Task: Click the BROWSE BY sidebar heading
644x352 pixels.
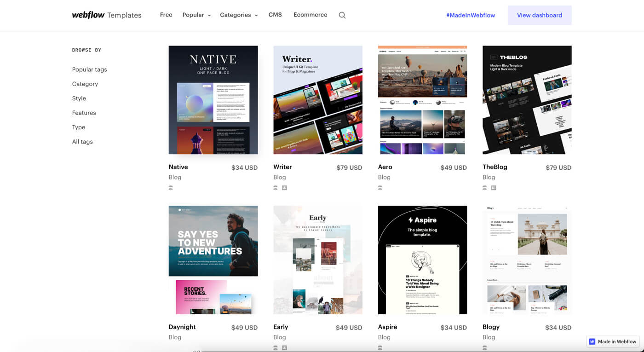Action: point(86,50)
